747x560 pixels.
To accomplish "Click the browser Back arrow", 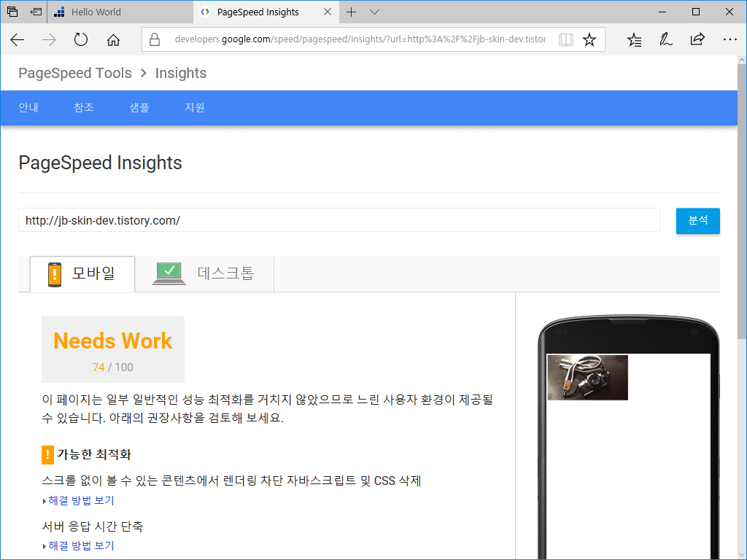I will tap(18, 39).
